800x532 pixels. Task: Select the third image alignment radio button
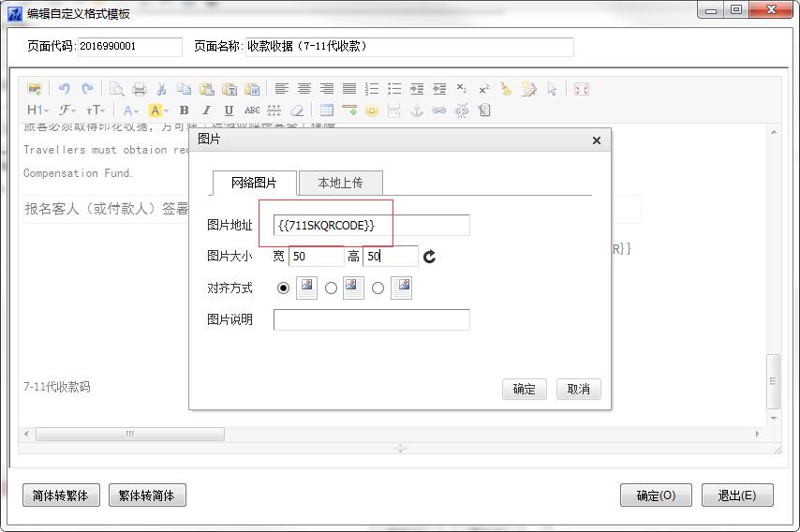tap(378, 288)
